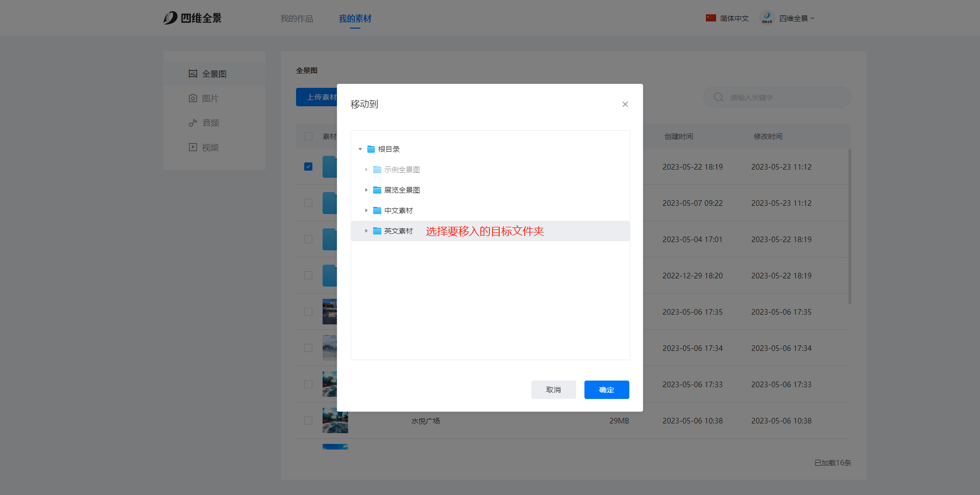Screen dimensions: 980x495
Task: Switch to 我的作品 tab
Action: pyautogui.click(x=297, y=18)
